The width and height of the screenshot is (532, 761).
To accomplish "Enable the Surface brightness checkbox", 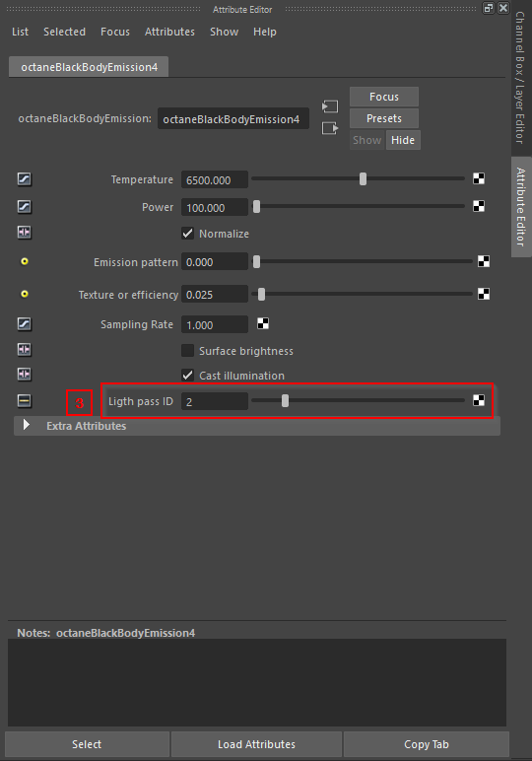I will [x=188, y=350].
